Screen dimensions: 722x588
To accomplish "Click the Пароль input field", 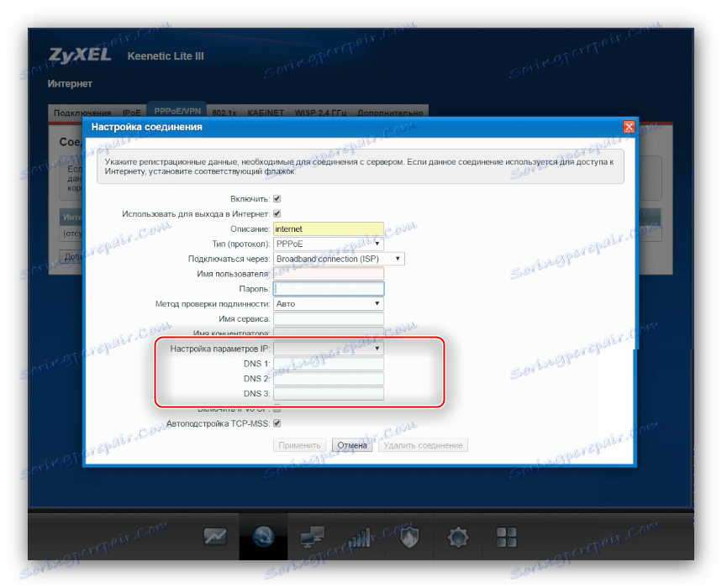I will coord(329,288).
